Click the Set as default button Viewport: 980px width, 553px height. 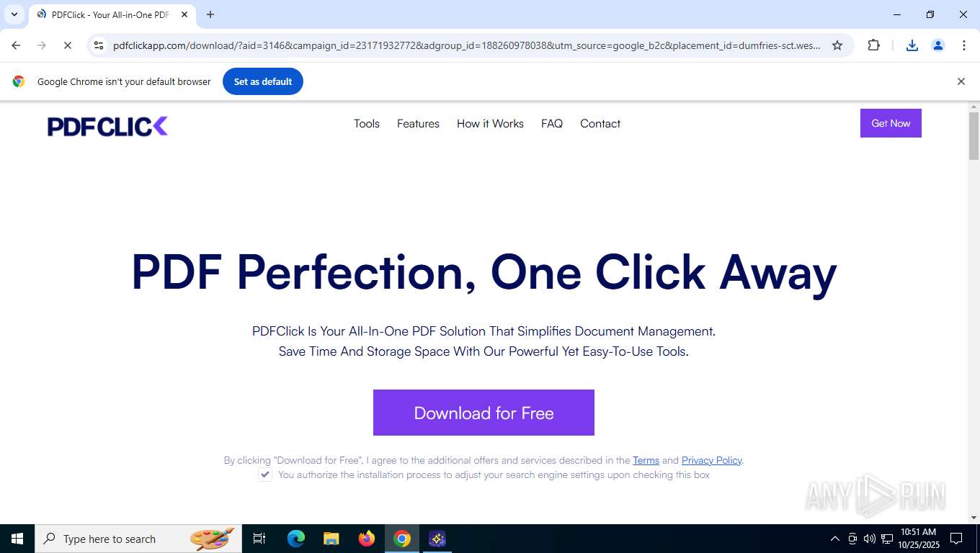point(263,81)
